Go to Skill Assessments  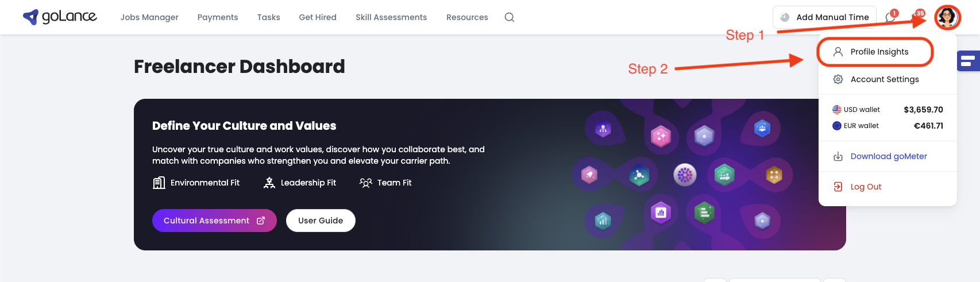point(391,17)
